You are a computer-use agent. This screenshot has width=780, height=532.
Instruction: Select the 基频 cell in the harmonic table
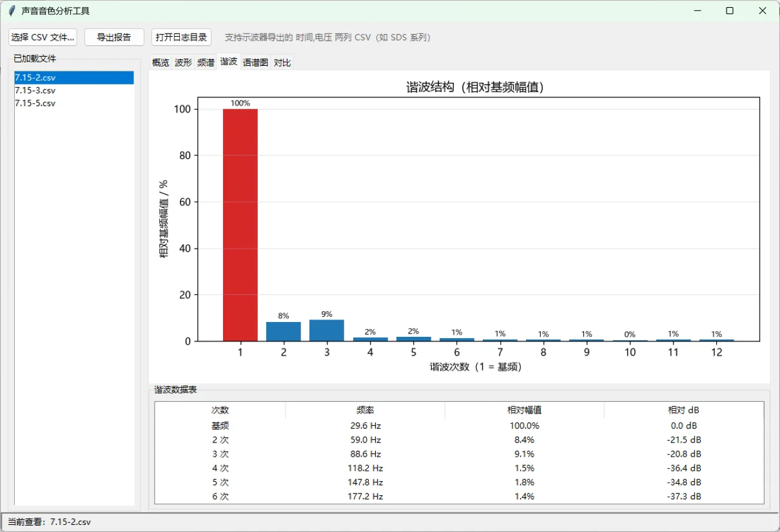pos(220,426)
